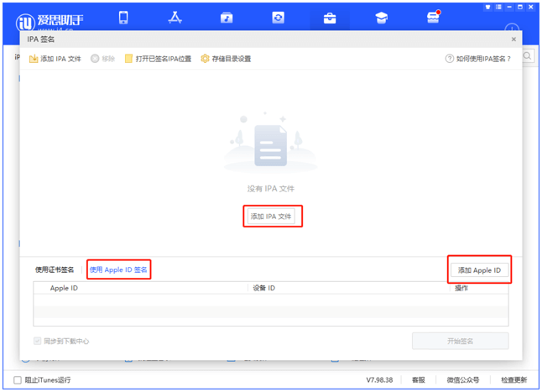The width and height of the screenshot is (542, 392).
Task: Open 存储目录设置 settings
Action: tap(226, 59)
